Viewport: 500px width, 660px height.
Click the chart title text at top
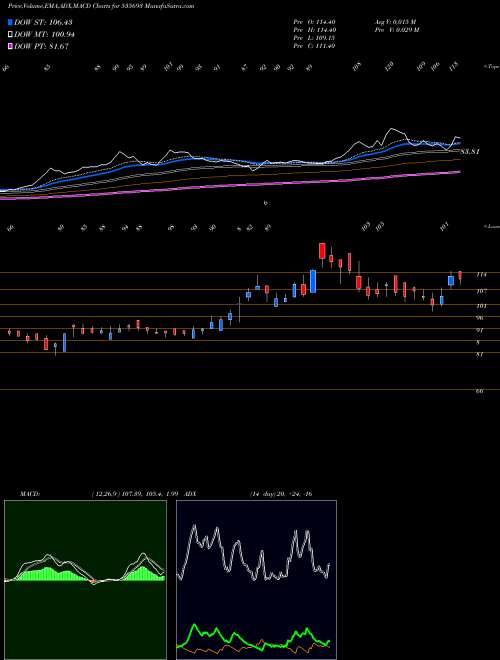pyautogui.click(x=101, y=6)
